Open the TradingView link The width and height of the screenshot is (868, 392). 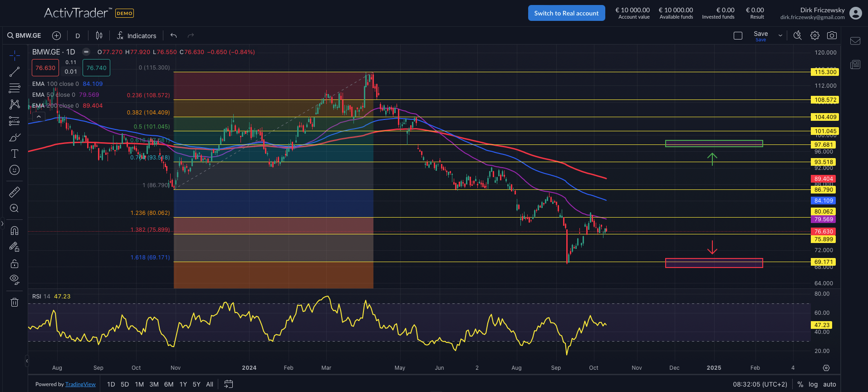point(80,384)
